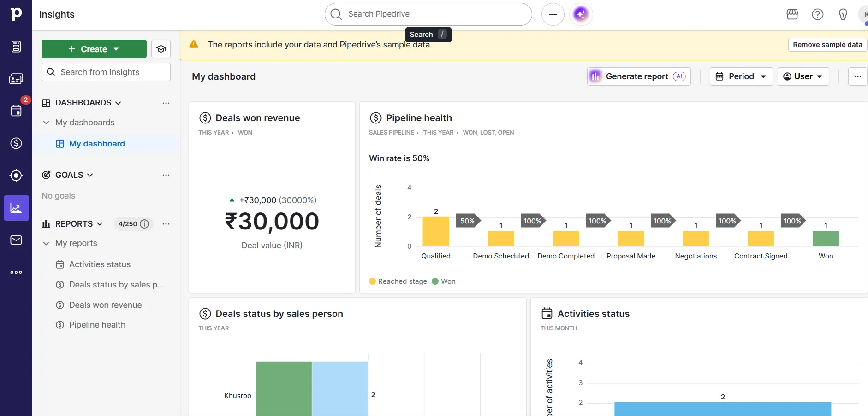Focus the Search Pipedrive field
Screen dimensions: 868x416
click(x=428, y=14)
